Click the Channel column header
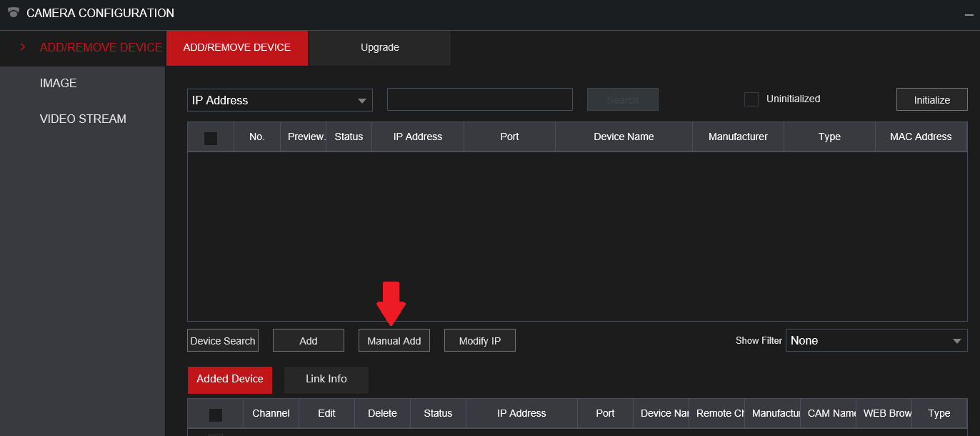 [x=271, y=413]
